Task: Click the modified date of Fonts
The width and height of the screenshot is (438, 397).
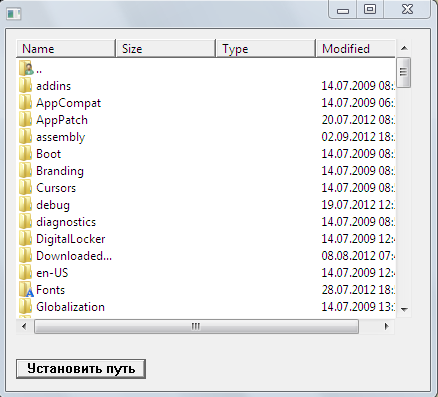Action: click(358, 290)
